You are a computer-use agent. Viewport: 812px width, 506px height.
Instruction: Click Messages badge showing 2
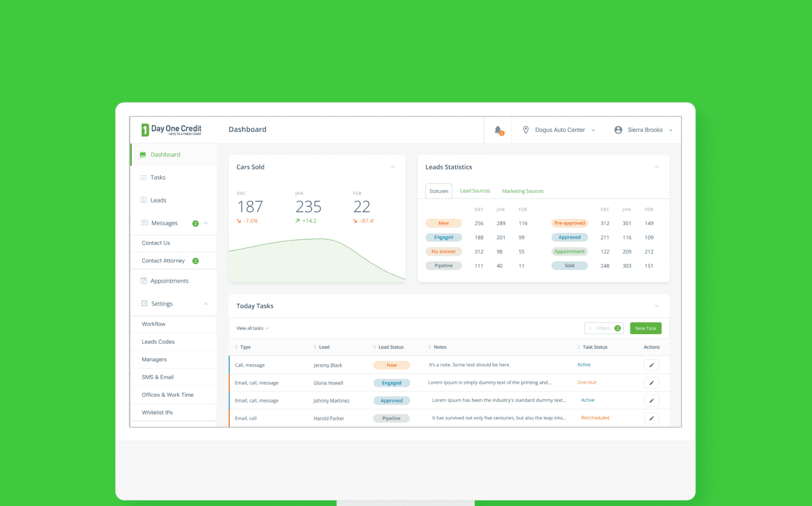(196, 223)
